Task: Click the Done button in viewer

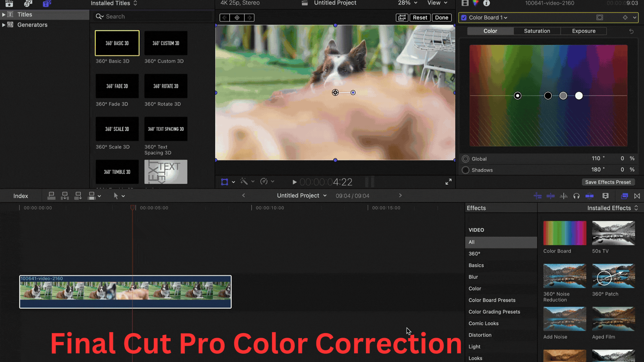Action: tap(441, 18)
